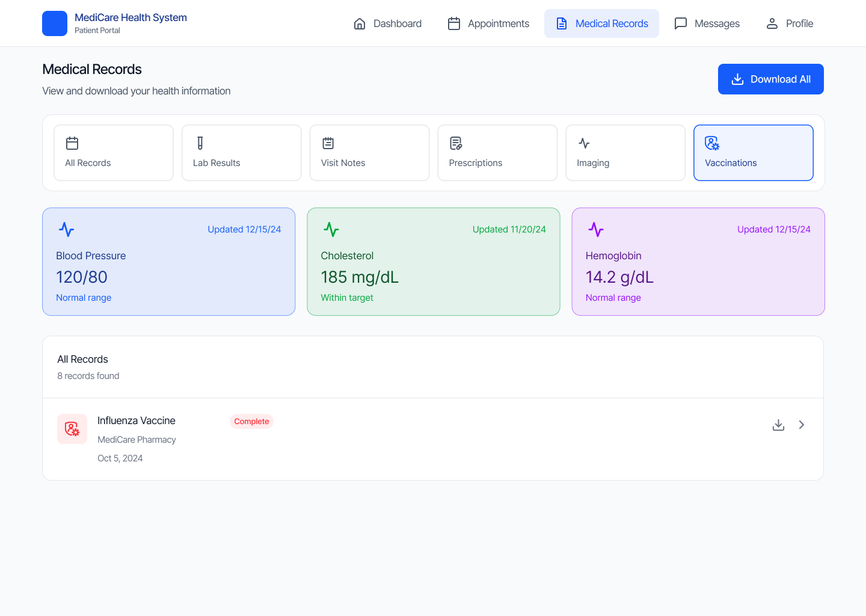The width and height of the screenshot is (866, 616).
Task: Filter records by Visit Notes
Action: [369, 153]
